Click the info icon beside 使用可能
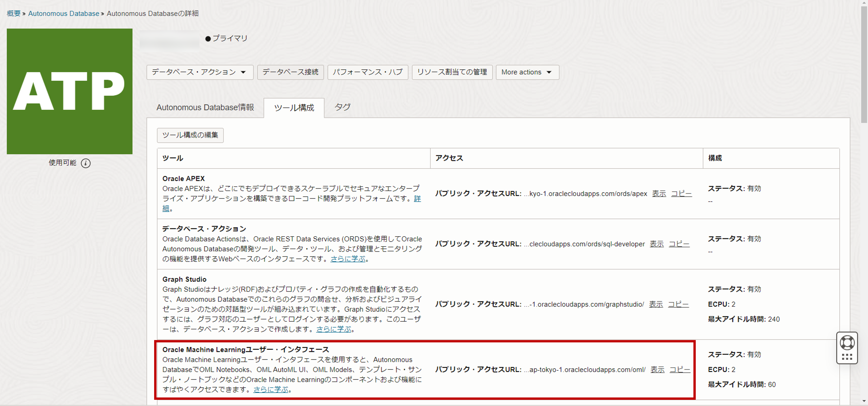868x406 pixels. click(86, 163)
